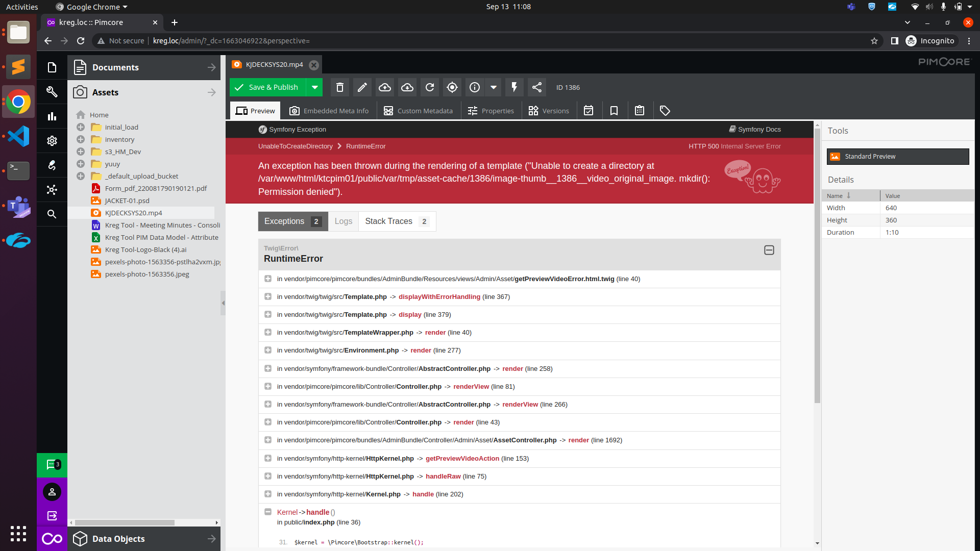Collapse the RuntimeError exception panel
This screenshot has width=980, height=551.
[768, 250]
